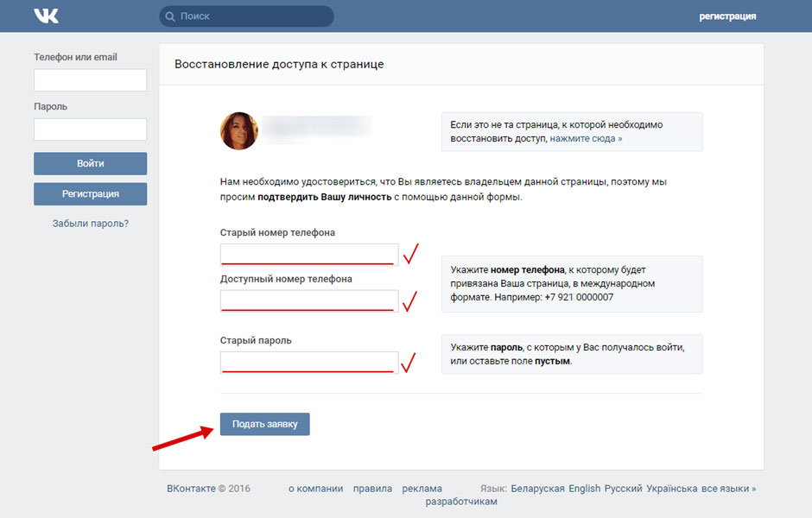The height and width of the screenshot is (518, 812).
Task: Click the user profile avatar photo
Action: (x=238, y=131)
